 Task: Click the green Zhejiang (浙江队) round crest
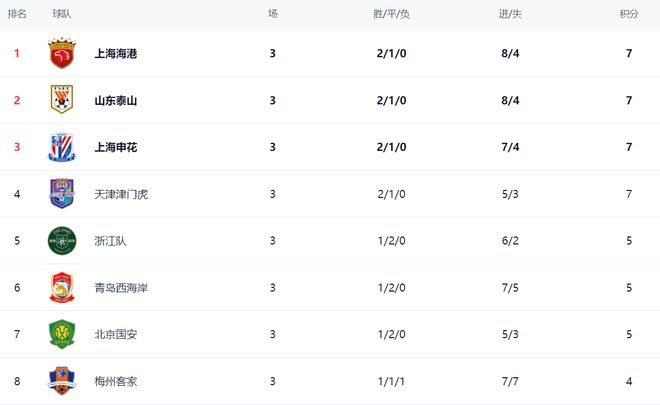[62, 241]
